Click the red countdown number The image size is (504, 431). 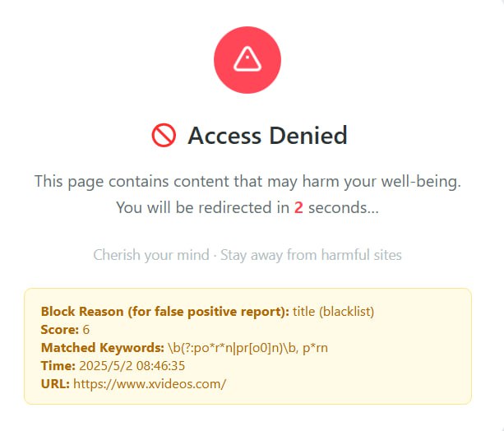pos(299,208)
